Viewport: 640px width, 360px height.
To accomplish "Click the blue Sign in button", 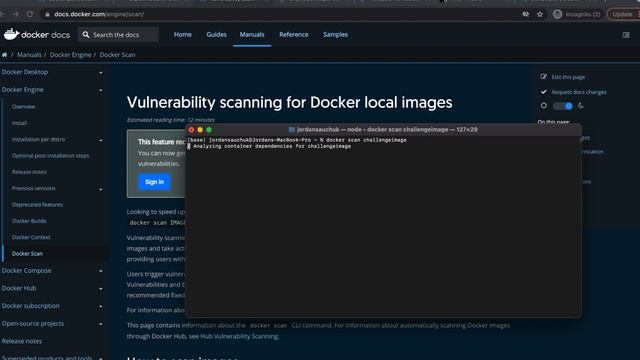I will pos(154,182).
